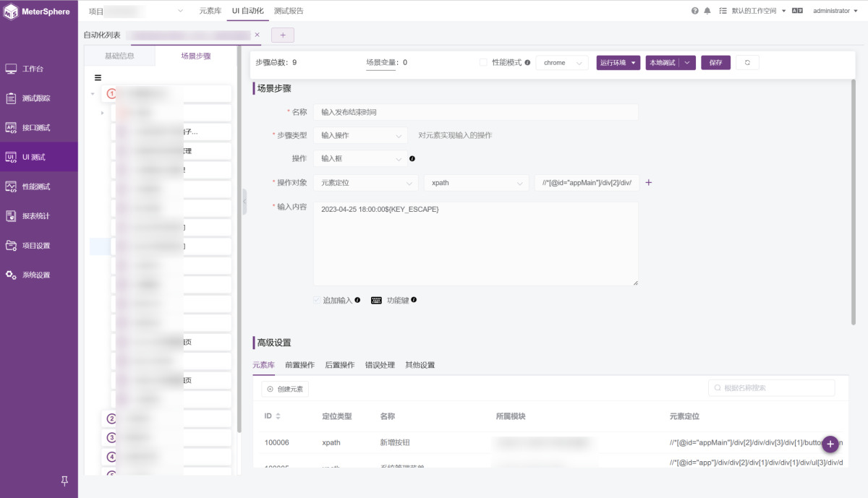Click the pin icon at sidebar bottom
This screenshot has width=868, height=498.
tap(64, 481)
